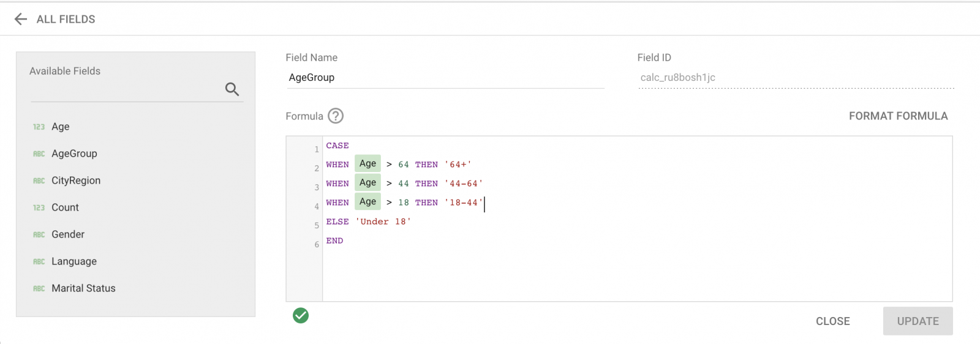This screenshot has width=980, height=344.
Task: Select the Language field in list
Action: 74,261
